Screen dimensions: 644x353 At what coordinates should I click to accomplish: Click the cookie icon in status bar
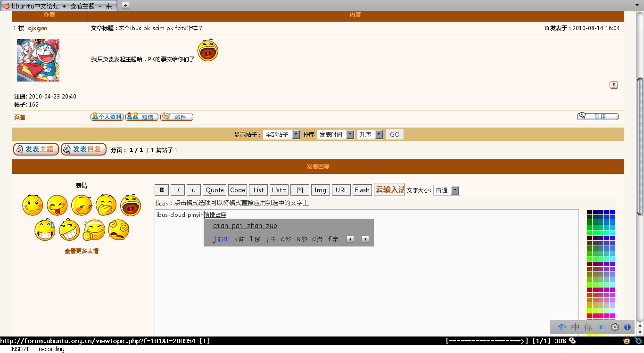(573, 341)
